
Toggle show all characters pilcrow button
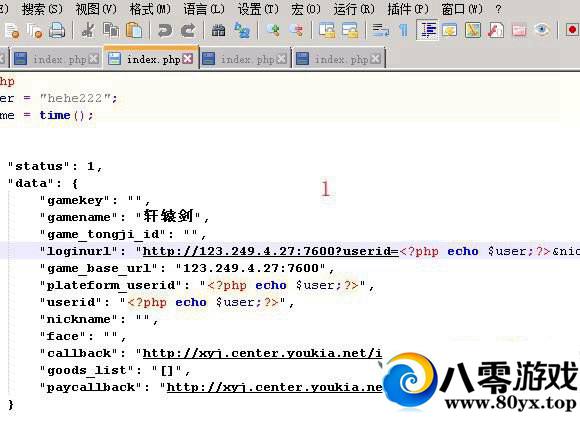404,30
